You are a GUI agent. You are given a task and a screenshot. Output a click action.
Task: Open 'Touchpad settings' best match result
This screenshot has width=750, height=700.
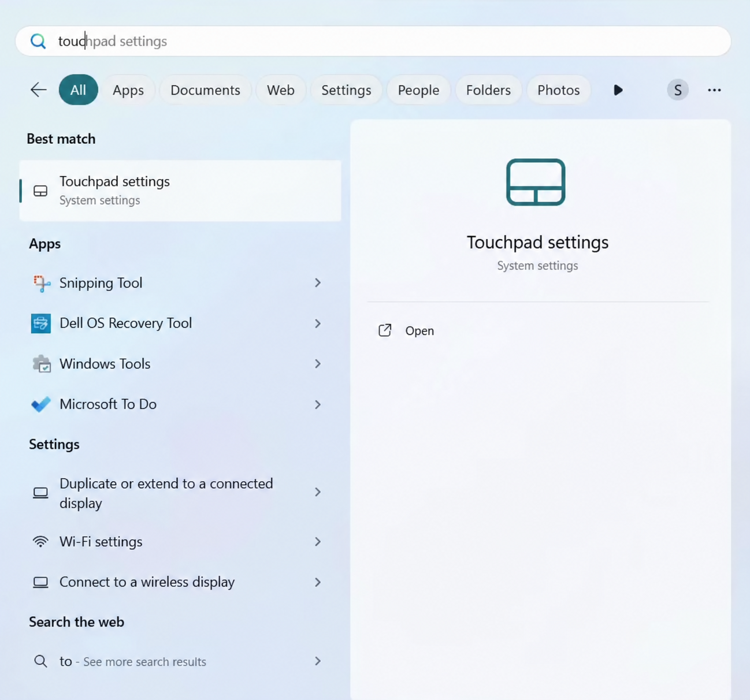coord(180,191)
